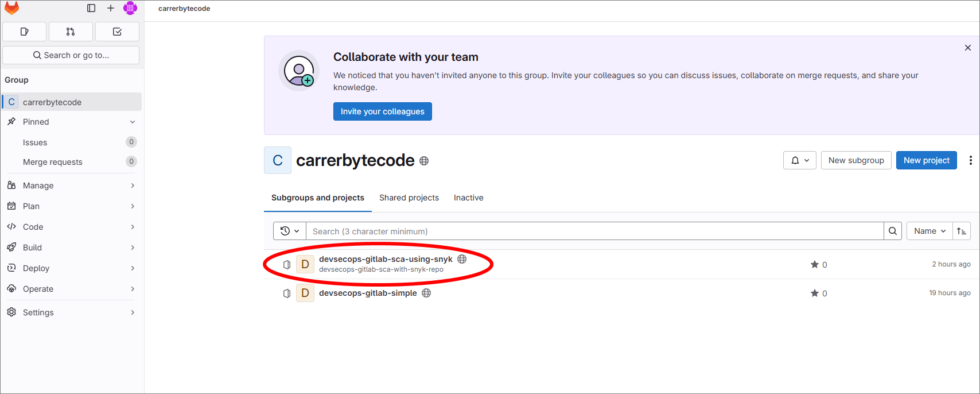This screenshot has width=980, height=394.
Task: Expand the Code menu
Action: pyautogui.click(x=72, y=227)
